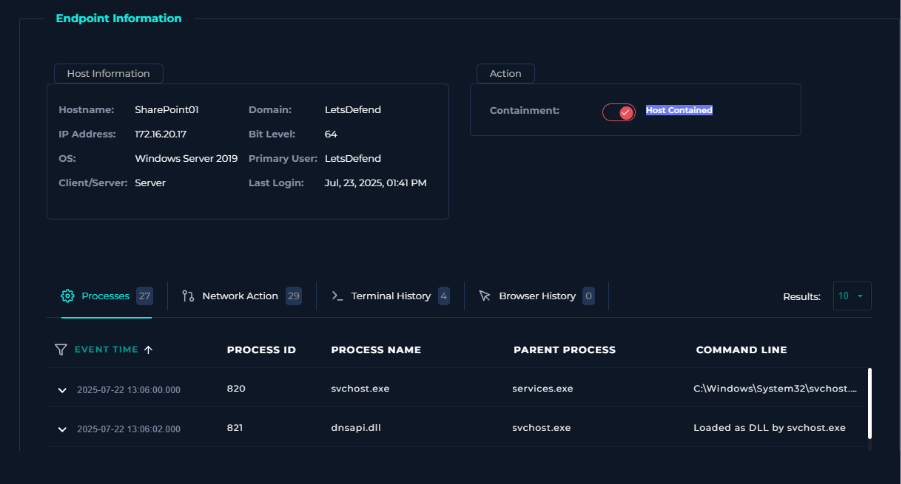Select the Action panel label
This screenshot has height=484, width=901.
pos(506,74)
